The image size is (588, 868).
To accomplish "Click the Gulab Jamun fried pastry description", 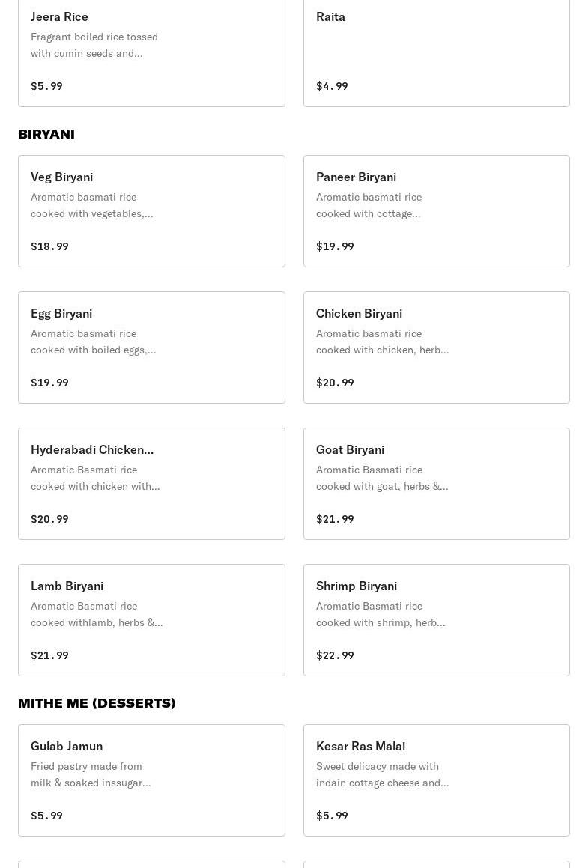I will pos(91,774).
